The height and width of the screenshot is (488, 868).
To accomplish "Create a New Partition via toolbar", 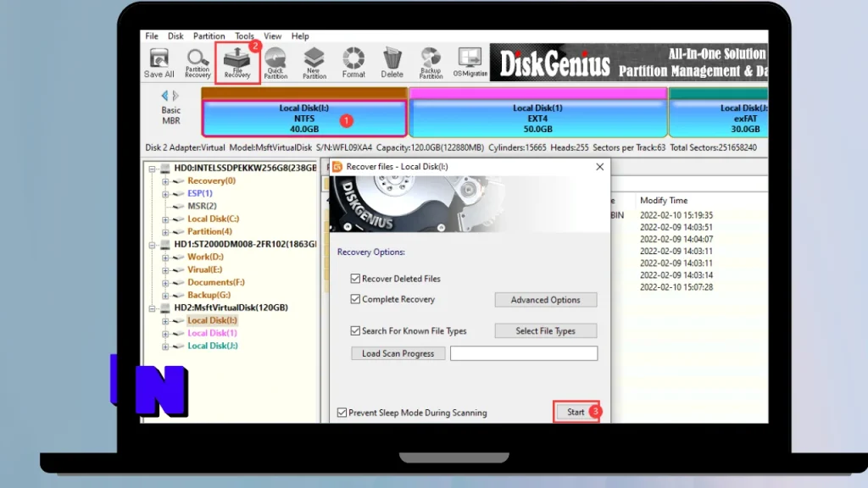I will pos(314,63).
